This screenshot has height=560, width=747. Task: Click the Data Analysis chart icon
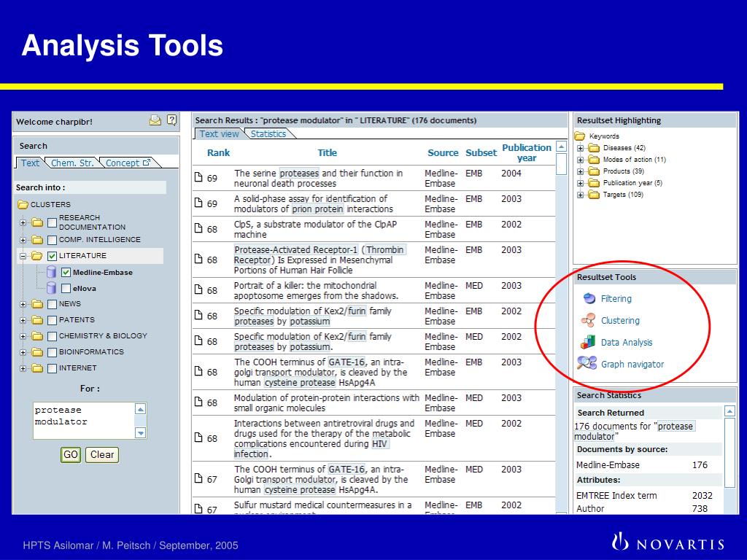[x=589, y=342]
